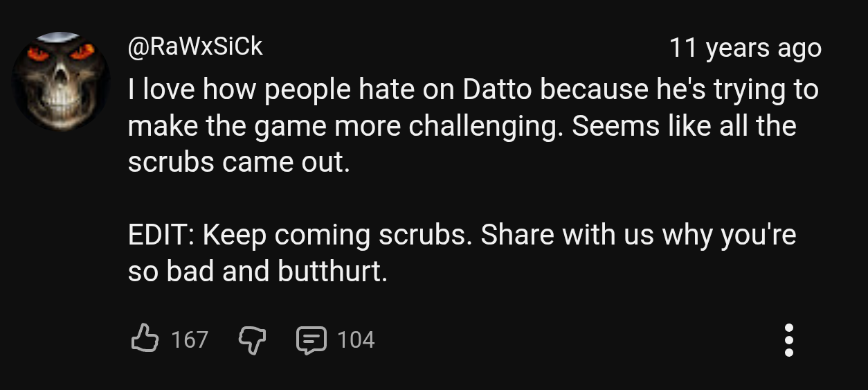
Task: Click the 104 replies count
Action: [356, 339]
